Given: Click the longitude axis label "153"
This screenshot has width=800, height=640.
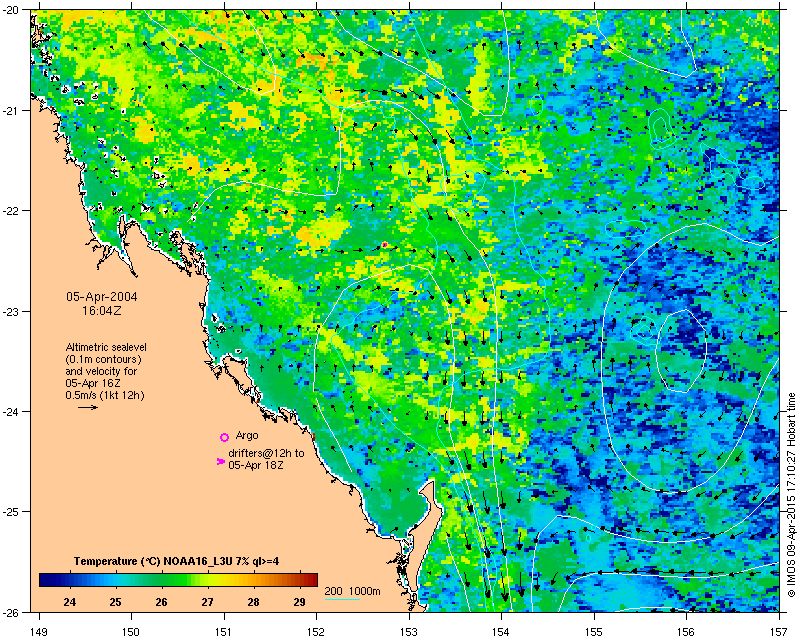Looking at the screenshot, I should pyautogui.click(x=409, y=632).
